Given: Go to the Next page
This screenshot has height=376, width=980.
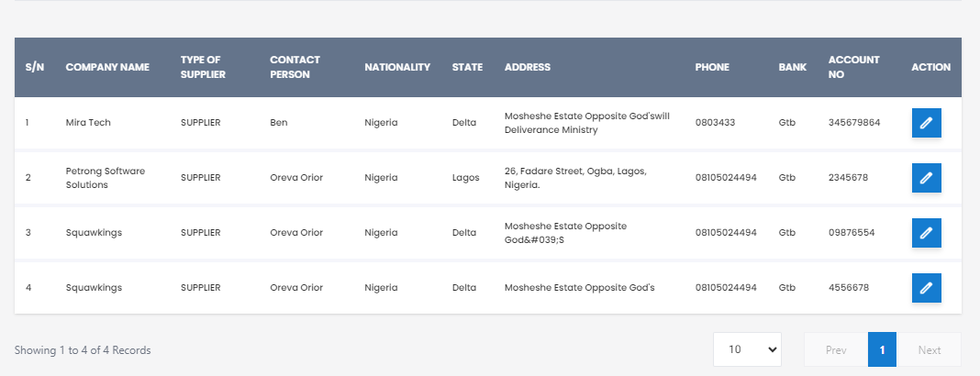Looking at the screenshot, I should (929, 349).
